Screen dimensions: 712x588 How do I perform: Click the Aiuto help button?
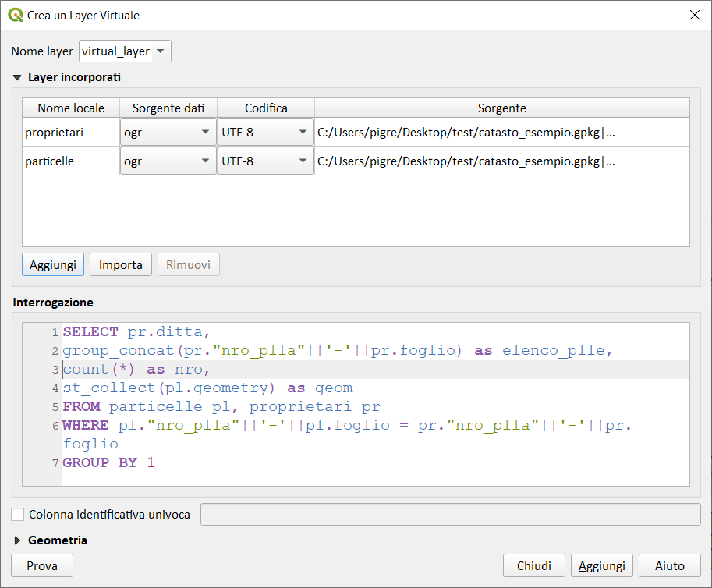point(669,565)
